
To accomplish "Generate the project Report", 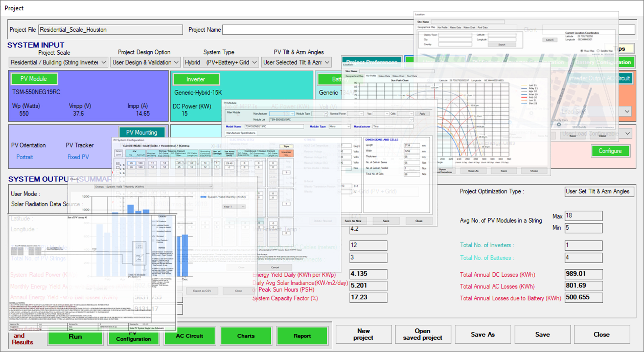I will (x=302, y=336).
